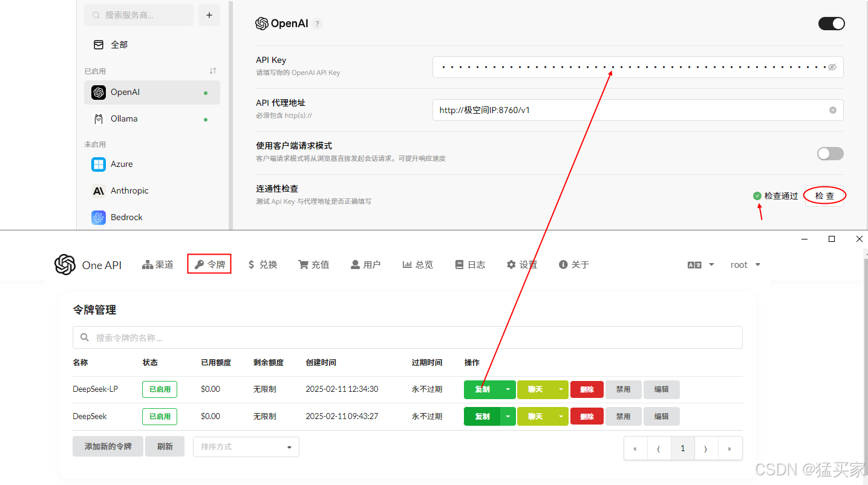Click the API proxy address field
The width and height of the screenshot is (868, 485).
point(638,110)
